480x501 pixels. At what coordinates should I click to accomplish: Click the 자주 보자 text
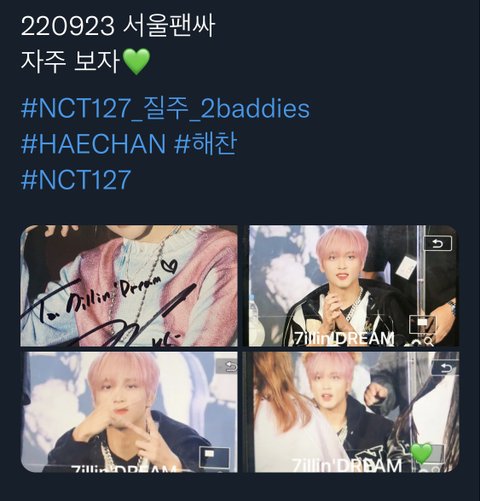coord(70,62)
